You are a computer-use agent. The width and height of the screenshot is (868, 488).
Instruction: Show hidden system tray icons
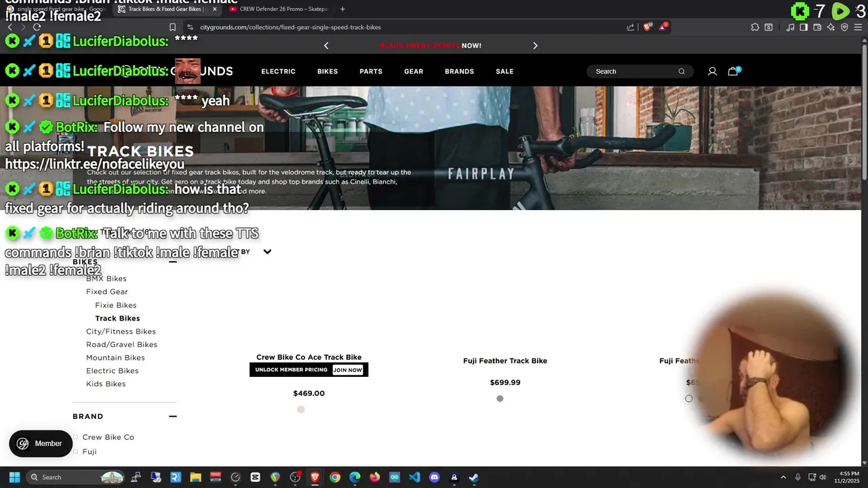coord(783,477)
